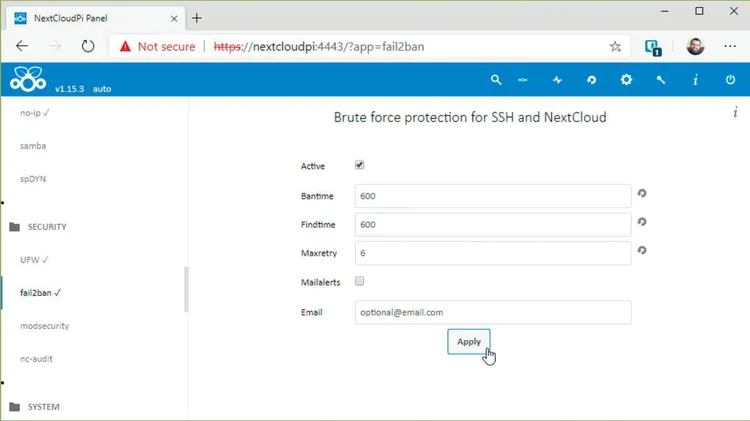
Task: Click the sidebar scrollbar thumb
Action: coord(186,289)
